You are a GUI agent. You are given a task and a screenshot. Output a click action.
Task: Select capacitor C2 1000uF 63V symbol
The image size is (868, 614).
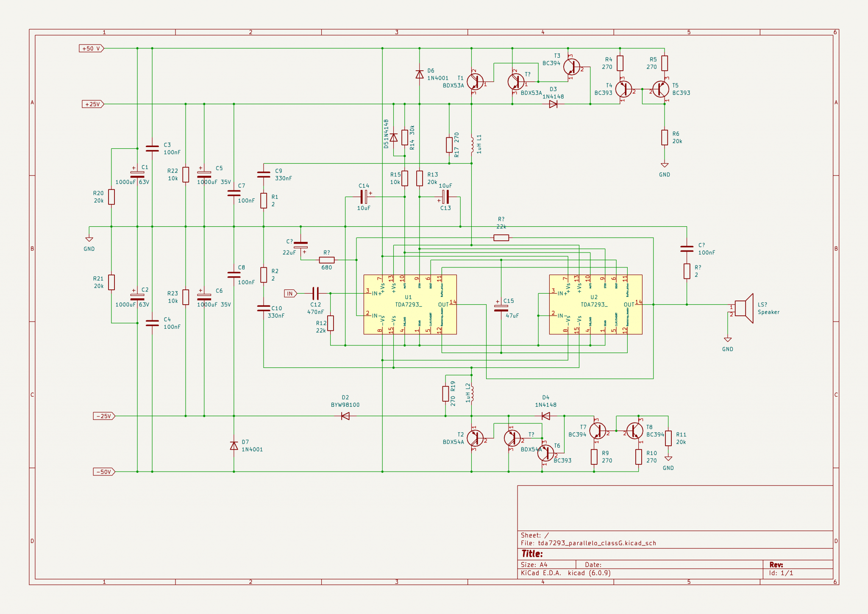[137, 297]
